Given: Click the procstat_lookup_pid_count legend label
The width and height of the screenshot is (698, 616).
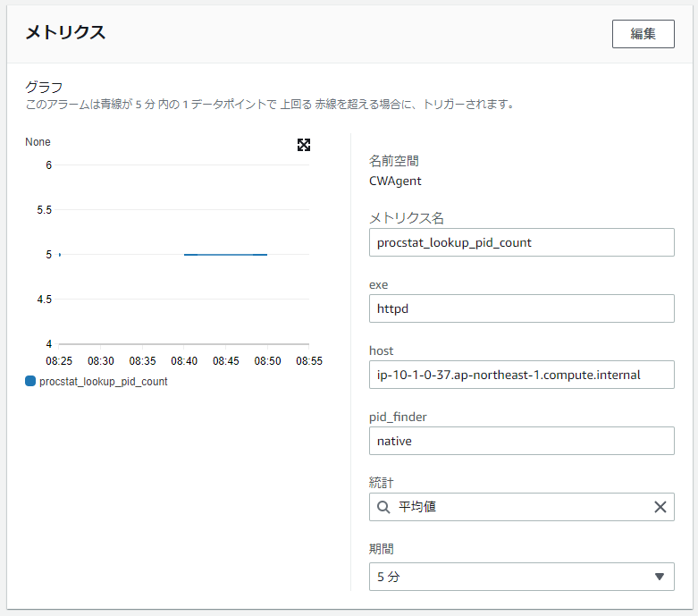Looking at the screenshot, I should (x=104, y=381).
